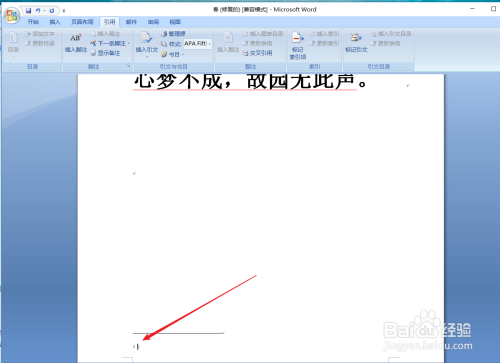Screen dimensions: 500x363
Task: Switch to the 插入 (Insert) tab
Action: tap(55, 22)
